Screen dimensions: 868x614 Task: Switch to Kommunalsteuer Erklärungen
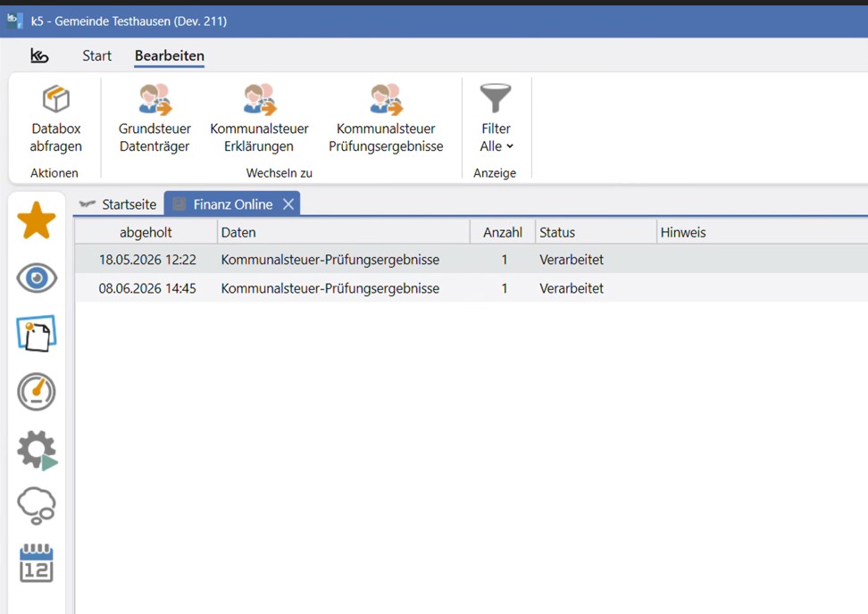coord(259,118)
